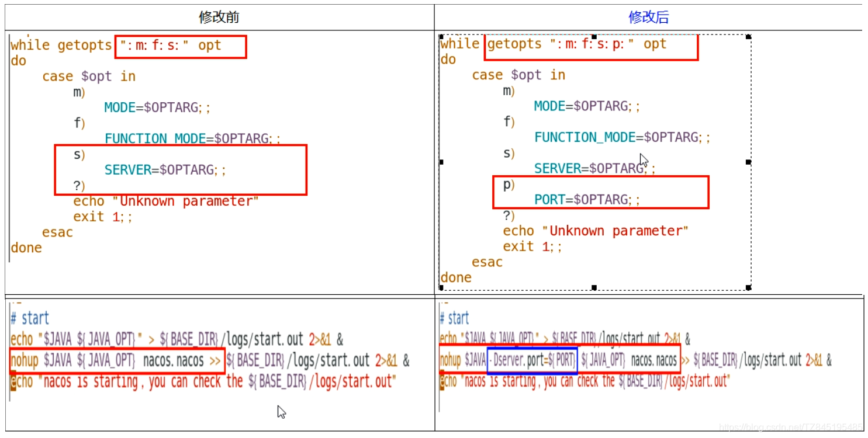Select 'FUNCTION_MODE=$OPTARG;;' in the 修改前 code
This screenshot has width=868, height=438.
pyautogui.click(x=193, y=138)
